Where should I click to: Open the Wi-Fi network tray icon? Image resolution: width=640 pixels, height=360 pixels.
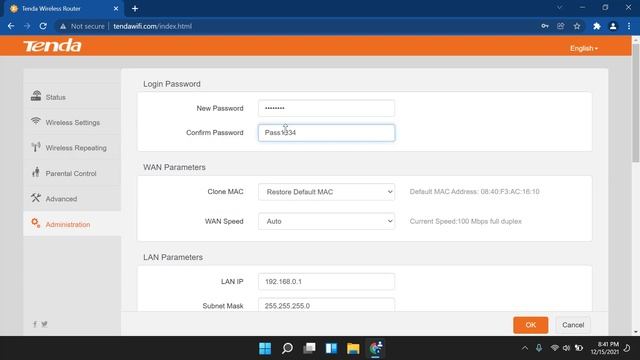[x=554, y=348]
